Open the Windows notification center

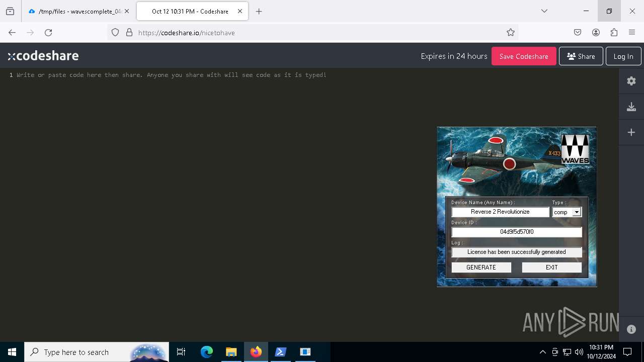(627, 352)
